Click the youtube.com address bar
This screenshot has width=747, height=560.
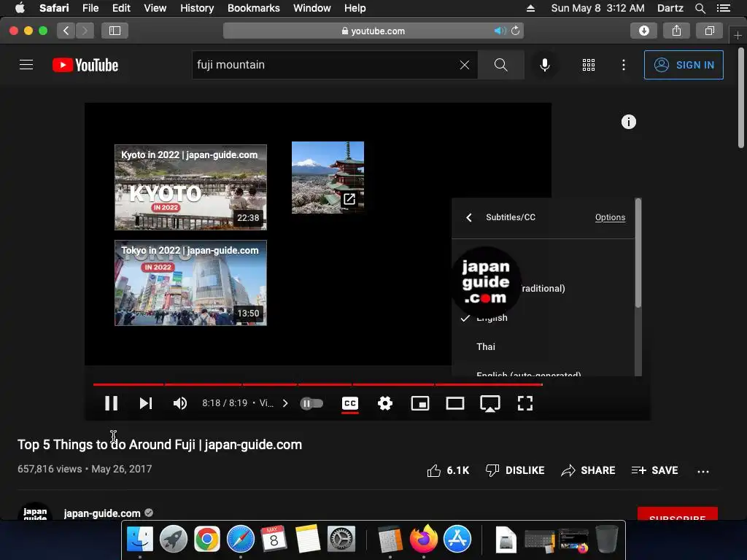[x=373, y=31]
